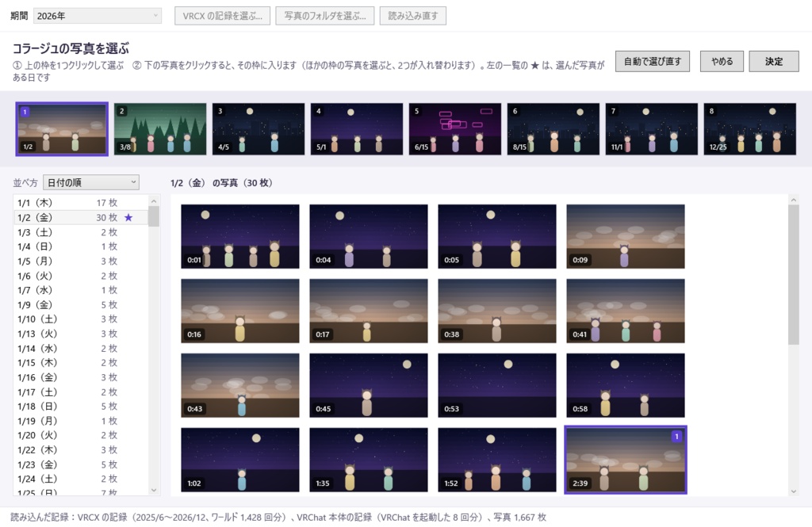Viewport: 812px width, 527px height.
Task: Select the 1/23（金）date row
Action: [81, 464]
